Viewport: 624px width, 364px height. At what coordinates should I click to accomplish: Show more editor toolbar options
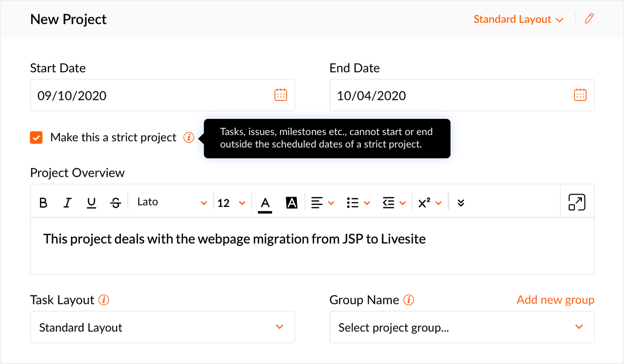pos(461,203)
